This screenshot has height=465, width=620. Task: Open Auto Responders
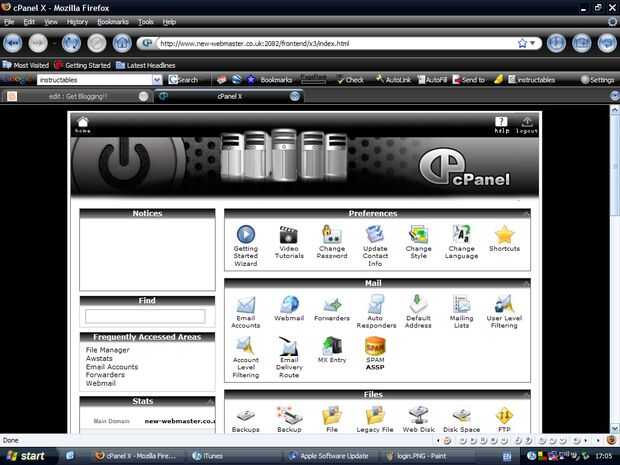click(x=375, y=304)
